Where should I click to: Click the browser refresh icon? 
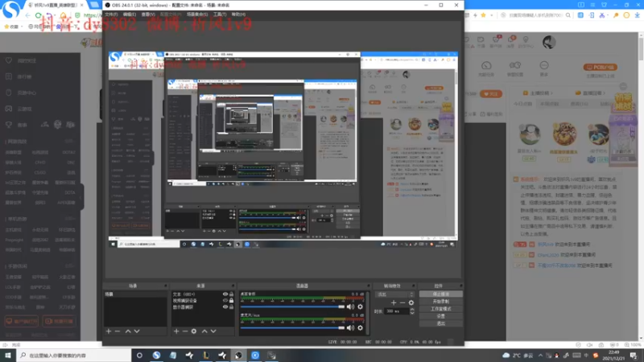(38, 15)
